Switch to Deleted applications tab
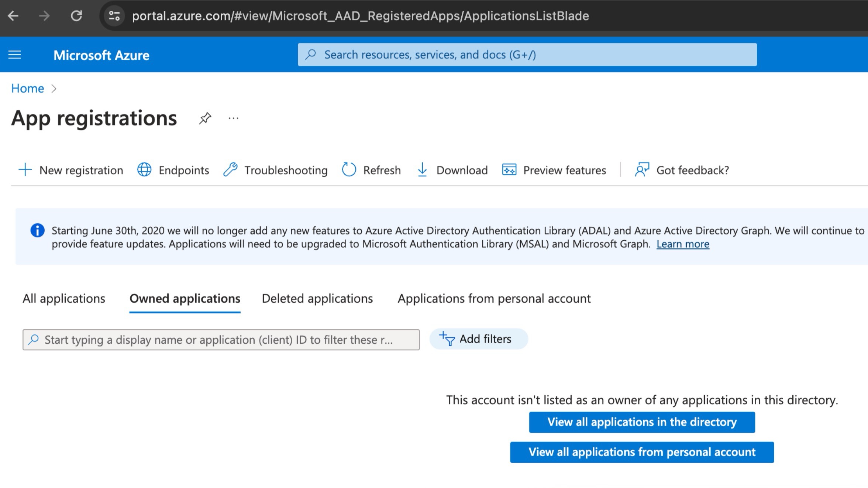 tap(317, 298)
